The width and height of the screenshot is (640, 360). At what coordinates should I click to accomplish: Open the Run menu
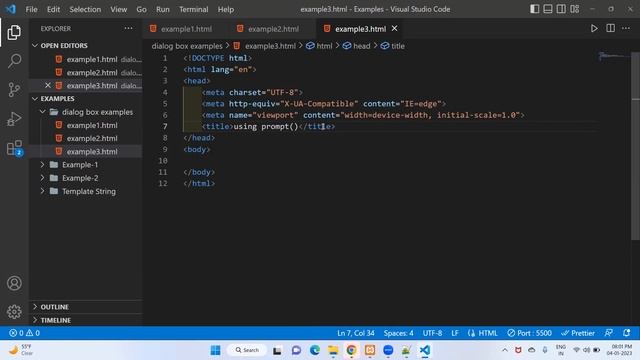162,9
